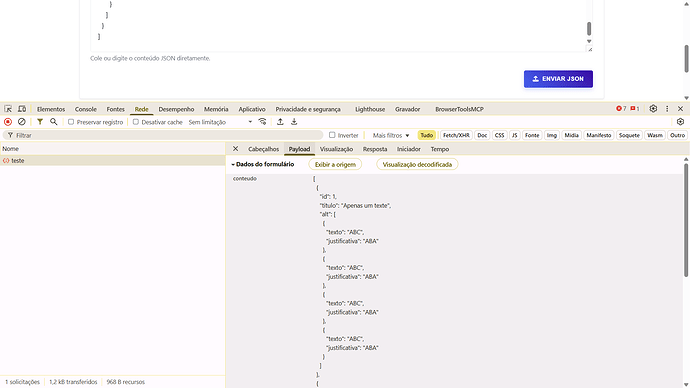Switch to the Console tab
Image resolution: width=690 pixels, height=388 pixels.
point(85,109)
